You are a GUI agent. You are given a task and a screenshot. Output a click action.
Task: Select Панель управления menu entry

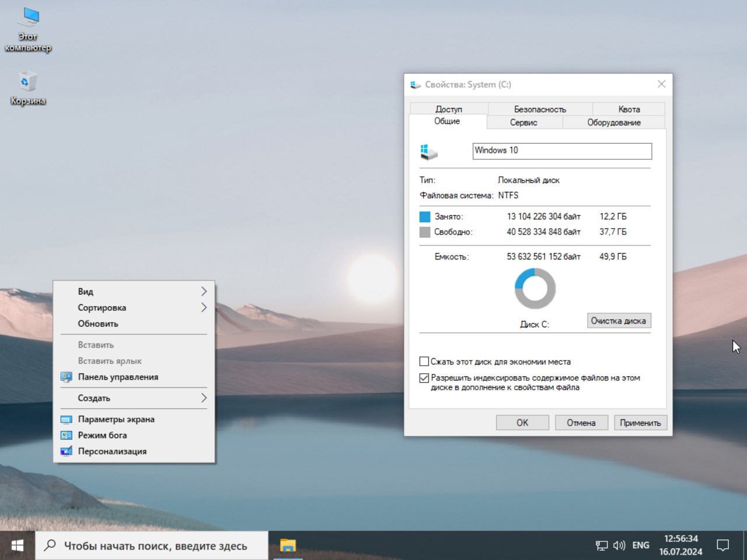click(134, 377)
